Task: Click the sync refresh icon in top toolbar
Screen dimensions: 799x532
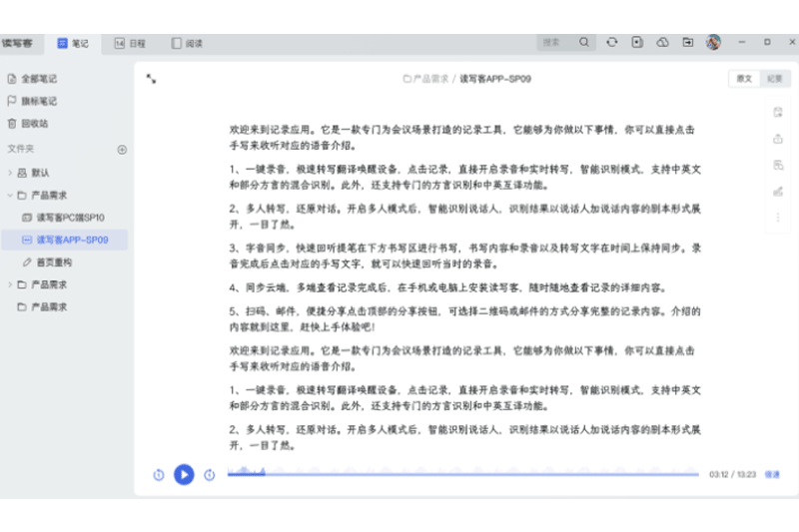Action: pos(611,43)
